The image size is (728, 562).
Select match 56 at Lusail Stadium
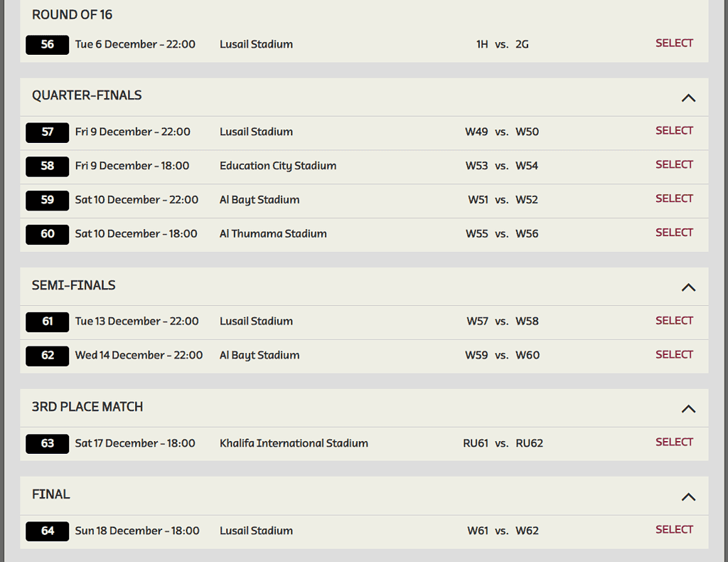tap(674, 43)
